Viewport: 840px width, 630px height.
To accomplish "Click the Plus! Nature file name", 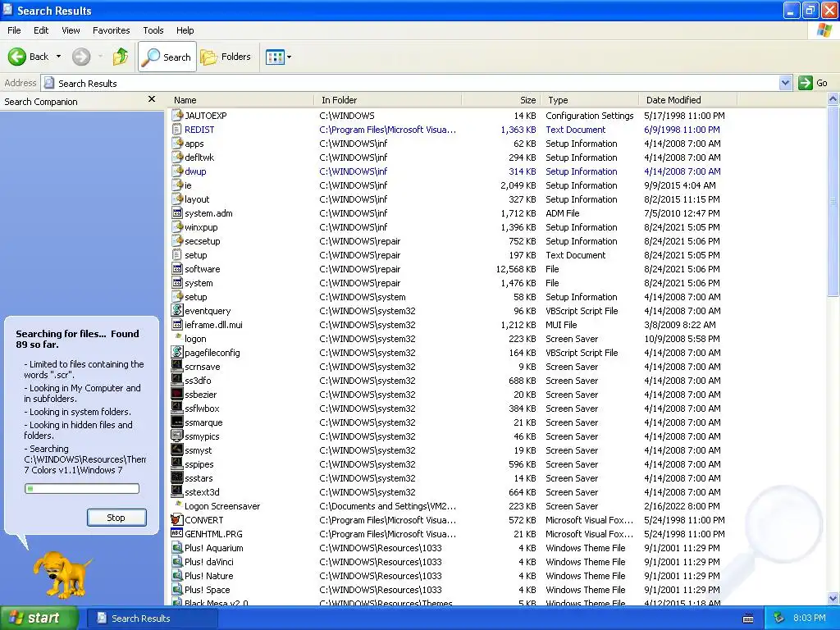I will [x=209, y=575].
